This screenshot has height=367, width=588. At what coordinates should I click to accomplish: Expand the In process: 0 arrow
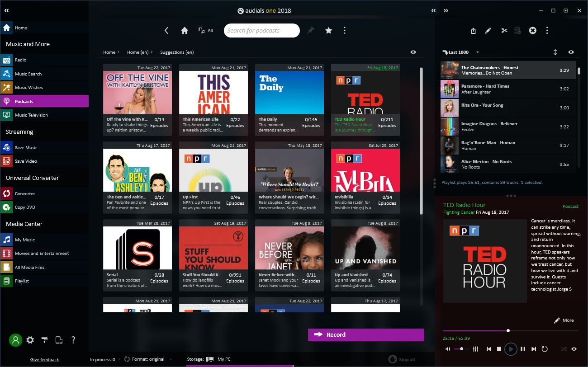click(x=119, y=359)
